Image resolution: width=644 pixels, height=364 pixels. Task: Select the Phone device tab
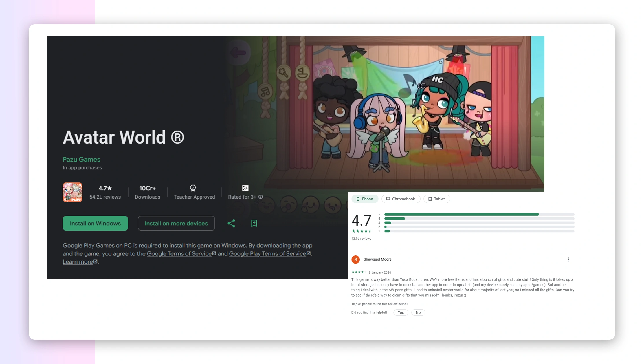tap(365, 199)
